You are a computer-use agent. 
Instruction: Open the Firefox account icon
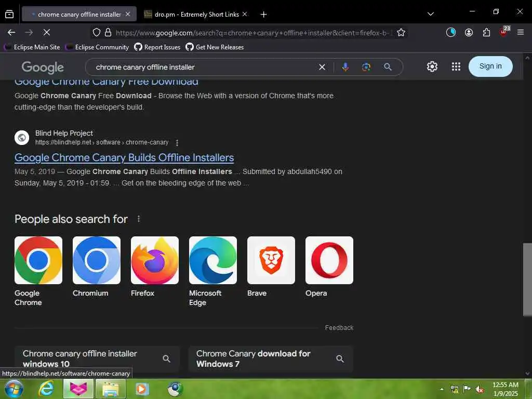click(469, 33)
